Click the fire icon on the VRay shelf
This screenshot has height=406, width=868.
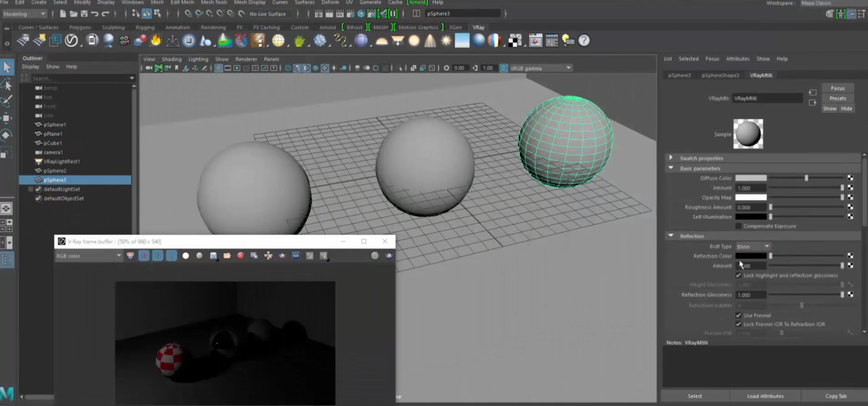click(x=156, y=41)
